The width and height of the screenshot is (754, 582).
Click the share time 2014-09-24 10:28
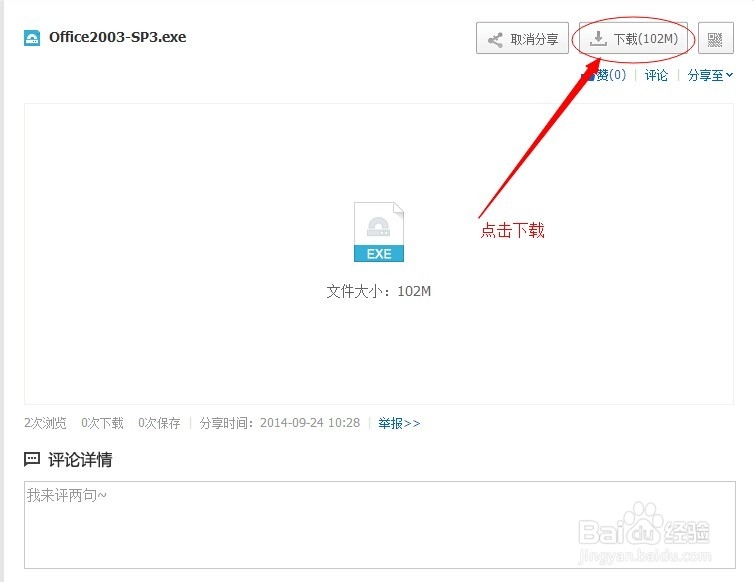[x=310, y=423]
